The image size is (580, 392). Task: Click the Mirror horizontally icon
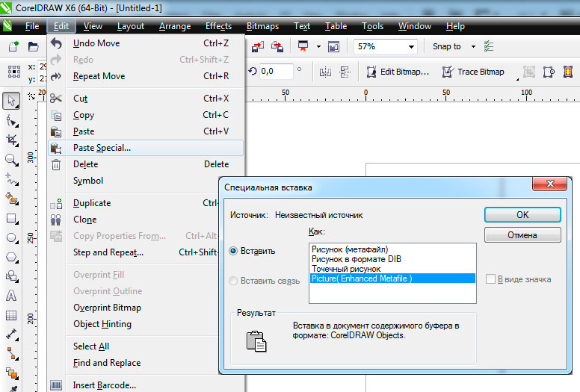325,72
